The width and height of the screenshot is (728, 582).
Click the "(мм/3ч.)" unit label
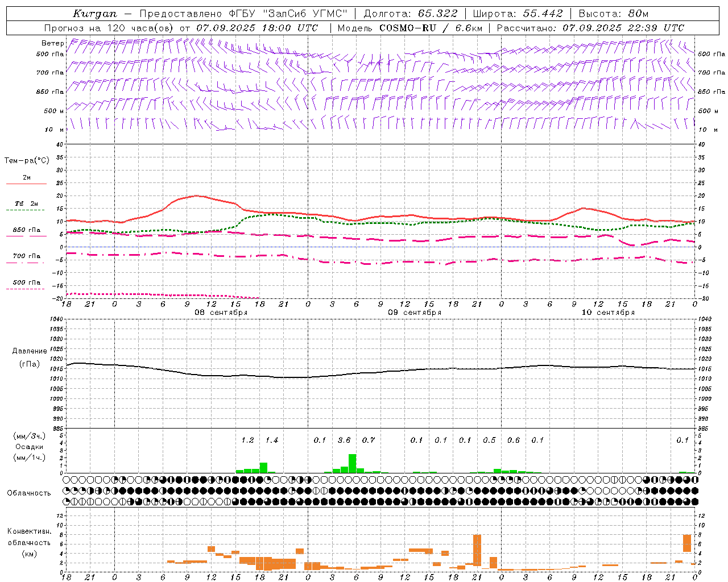pos(29,436)
